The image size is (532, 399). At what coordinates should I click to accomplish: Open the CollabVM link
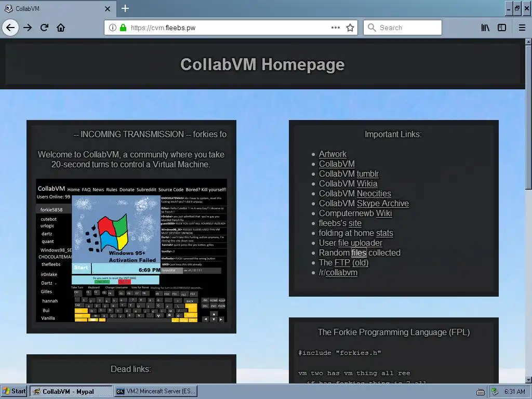coord(337,164)
